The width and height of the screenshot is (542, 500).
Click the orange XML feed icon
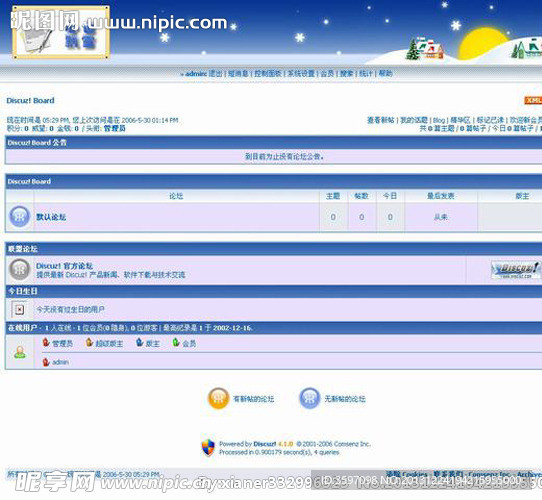pos(533,100)
